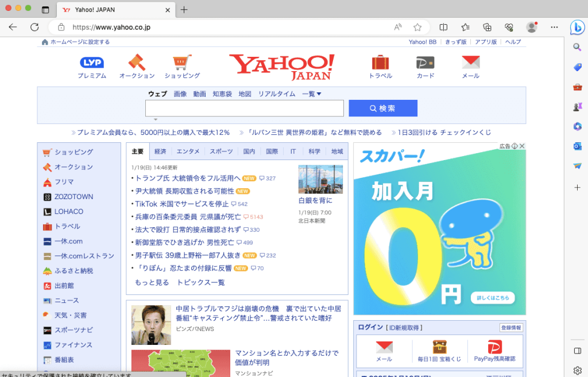
Task: Open ZOZOTOWN in left sidebar
Action: coord(73,197)
